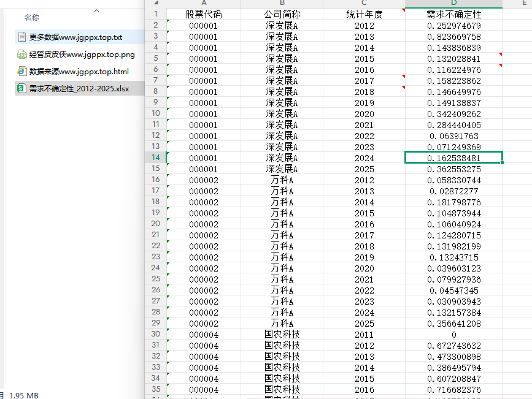Click year 2025 cell in row 15
The image size is (532, 399).
tap(364, 169)
